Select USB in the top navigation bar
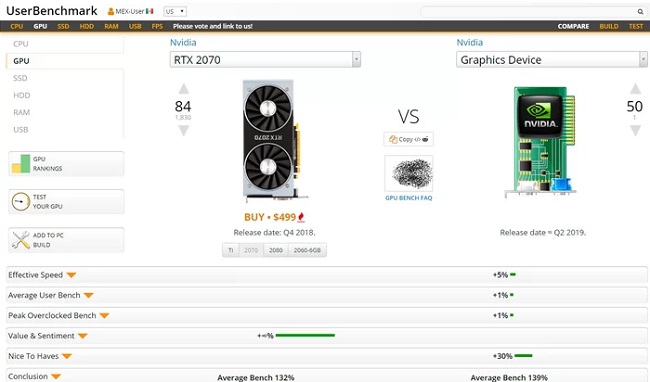Viewport: 650px width, 382px height. pos(135,26)
